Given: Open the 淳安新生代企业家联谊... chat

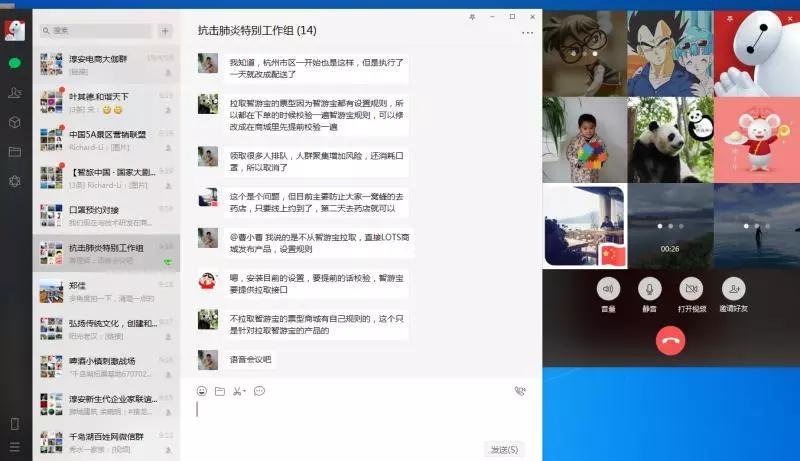Looking at the screenshot, I should point(106,404).
